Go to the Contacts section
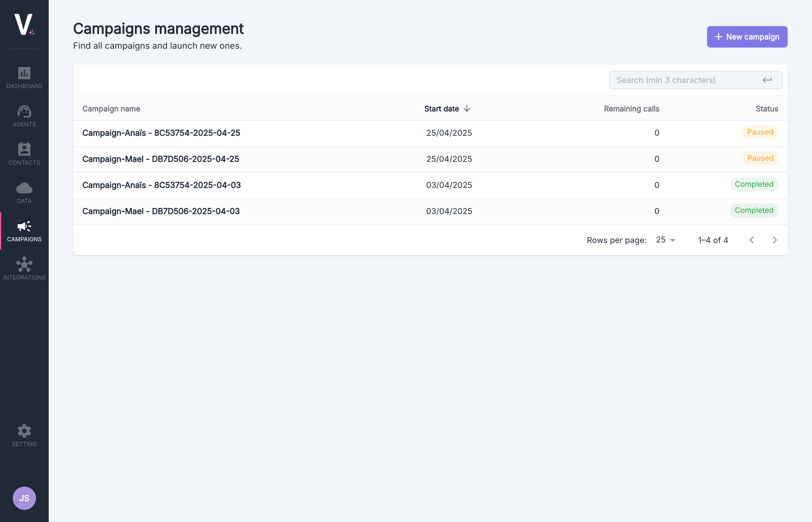Viewport: 812px width, 522px height. click(x=24, y=155)
